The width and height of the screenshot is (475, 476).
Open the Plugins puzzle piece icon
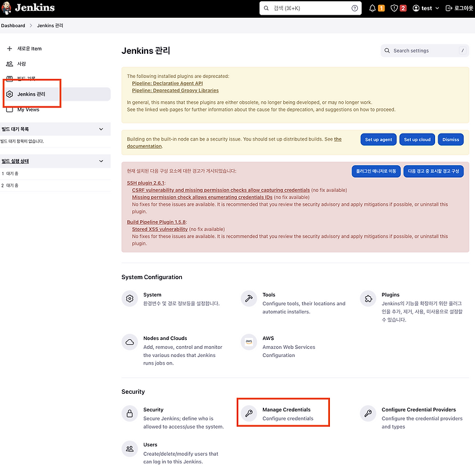pos(368,299)
